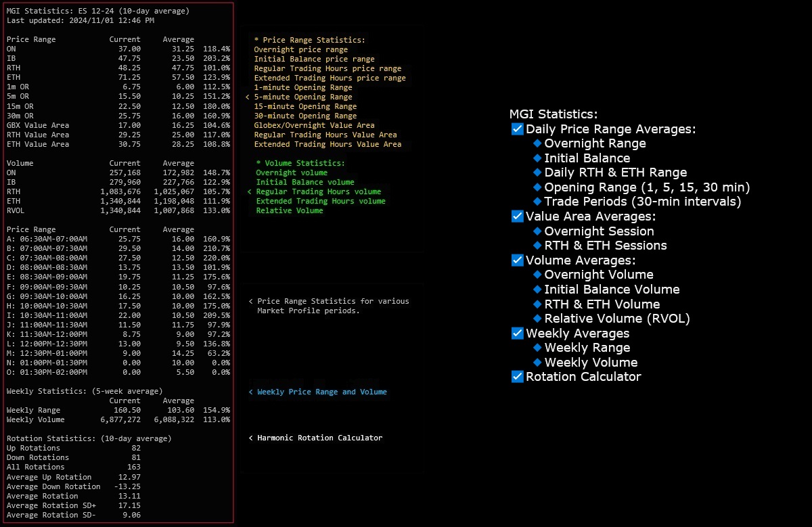Click the 'Up Rotations' row label
Image resolution: width=812 pixels, height=527 pixels.
33,448
